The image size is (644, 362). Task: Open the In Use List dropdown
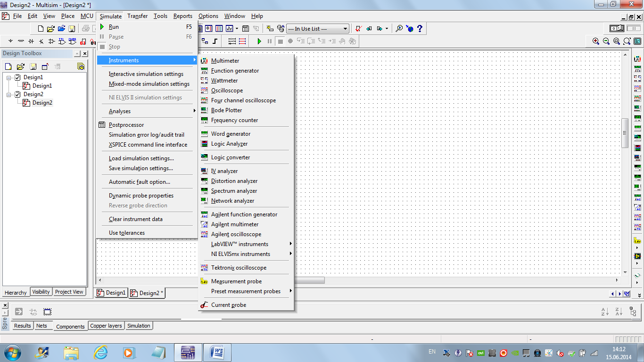tap(318, 29)
